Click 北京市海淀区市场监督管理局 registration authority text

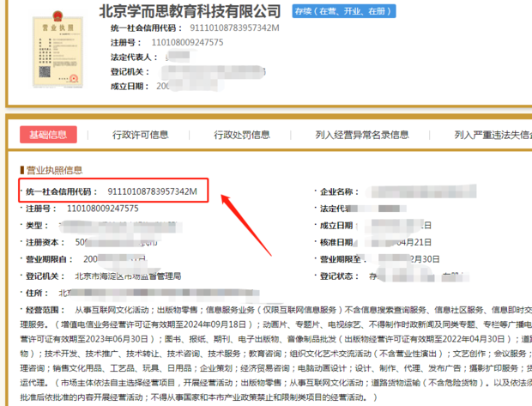pos(128,276)
